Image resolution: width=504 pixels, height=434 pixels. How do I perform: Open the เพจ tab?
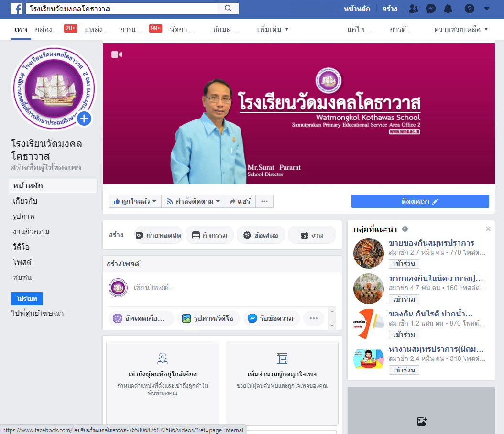[21, 30]
